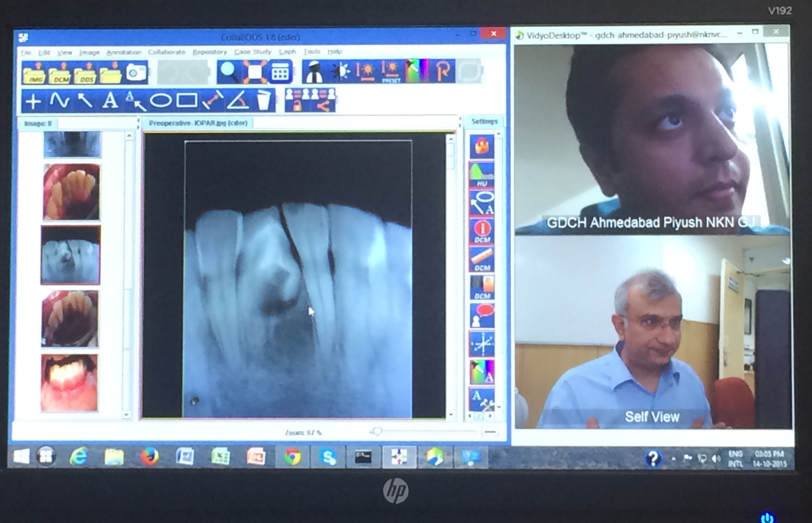Click the zoom minus button
Screen dimensions: 812x523
pos(490,432)
